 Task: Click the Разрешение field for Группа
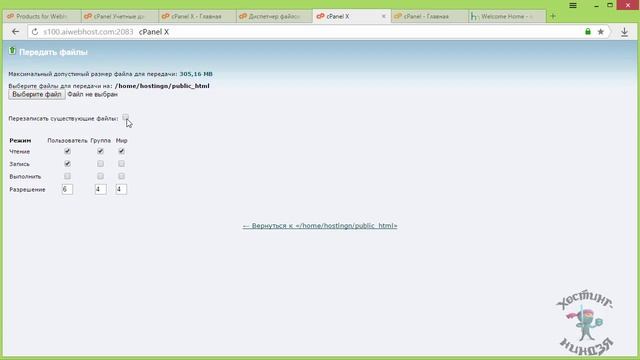[x=100, y=189]
